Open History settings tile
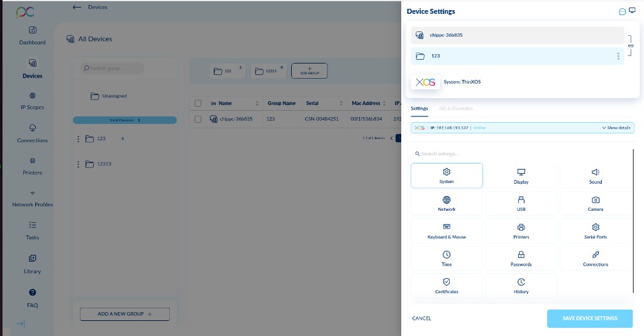The height and width of the screenshot is (336, 644). click(521, 286)
